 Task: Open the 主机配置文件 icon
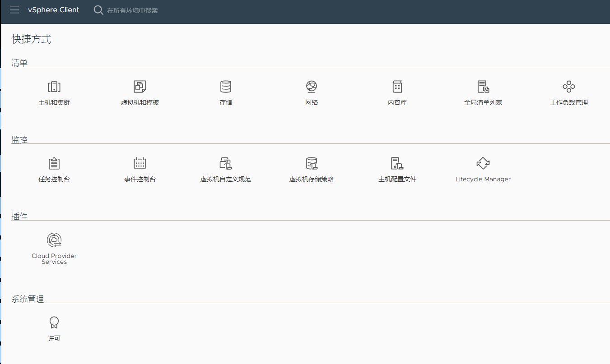pos(397,163)
